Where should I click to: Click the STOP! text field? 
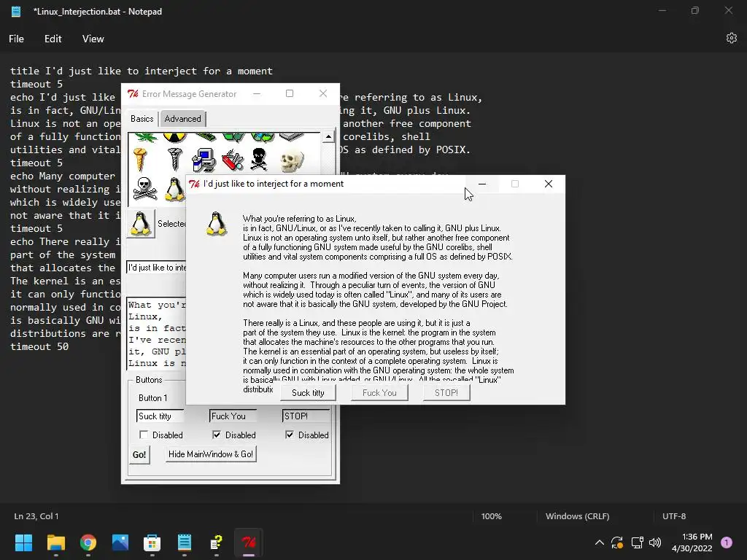[306, 416]
